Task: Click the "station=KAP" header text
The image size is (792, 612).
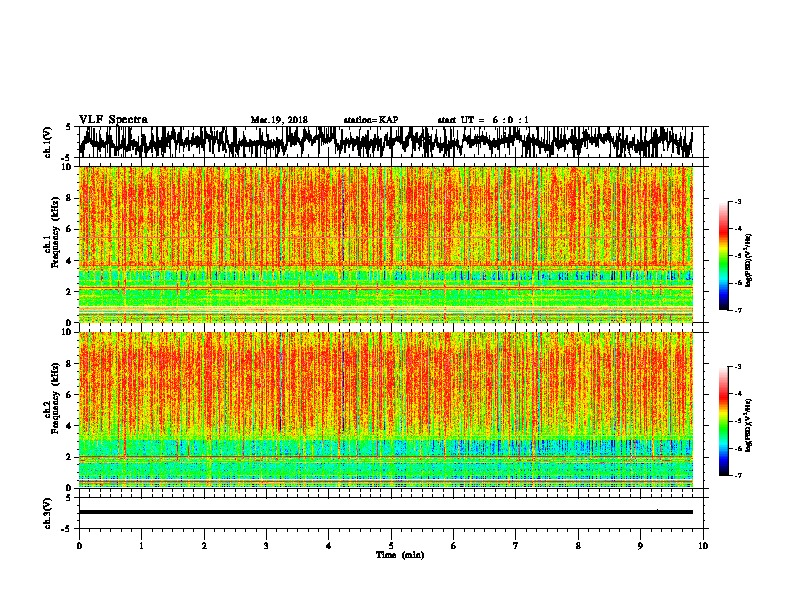Action: pos(371,120)
